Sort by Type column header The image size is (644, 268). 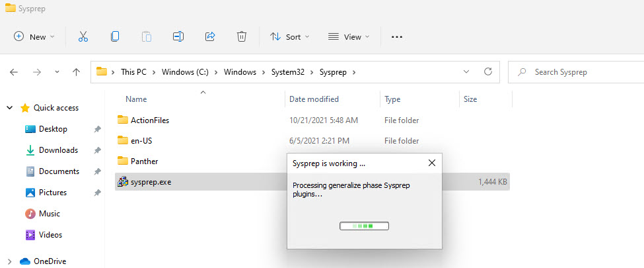click(x=392, y=99)
